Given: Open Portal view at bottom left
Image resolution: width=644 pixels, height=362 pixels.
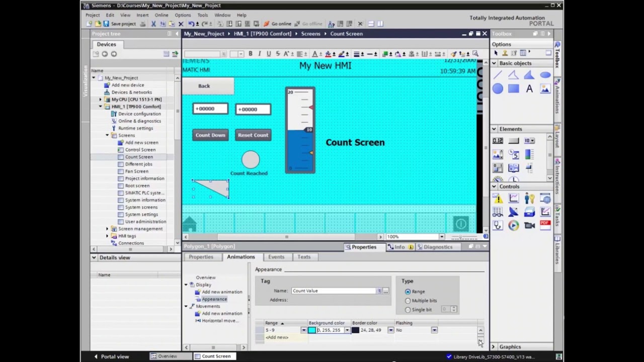Looking at the screenshot, I should pos(111,356).
